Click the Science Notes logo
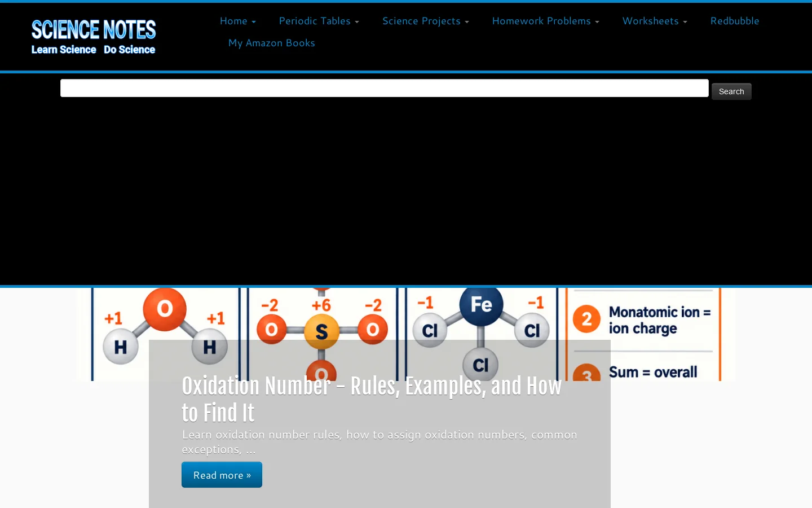The height and width of the screenshot is (508, 812). (x=94, y=37)
